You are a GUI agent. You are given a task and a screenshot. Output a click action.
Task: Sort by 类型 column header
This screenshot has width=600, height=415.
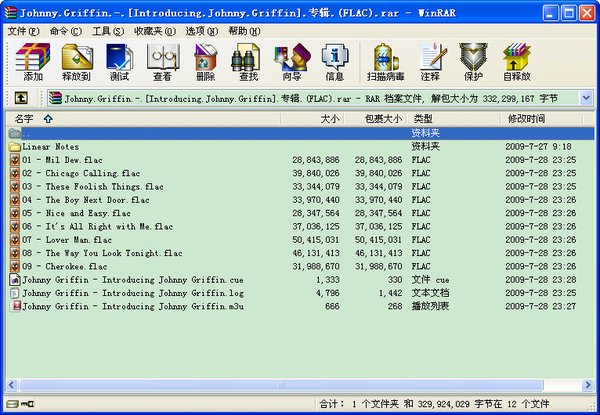click(454, 119)
